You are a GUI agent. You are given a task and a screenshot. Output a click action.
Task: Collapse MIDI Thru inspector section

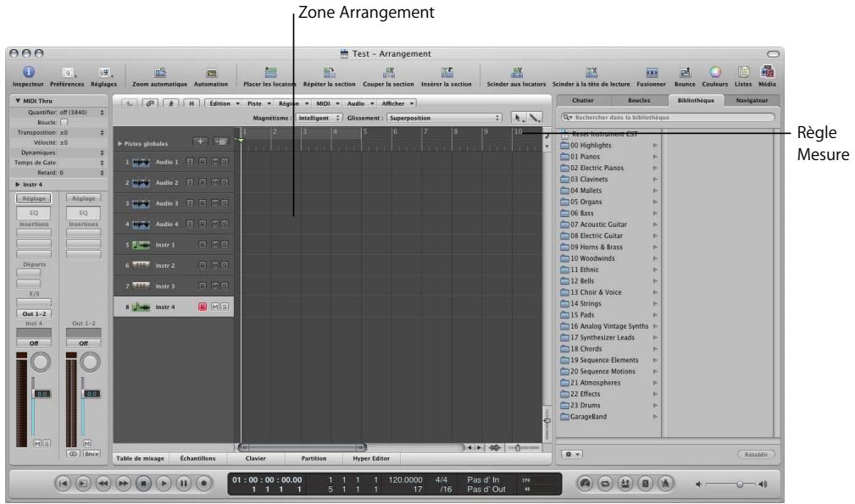[x=18, y=101]
